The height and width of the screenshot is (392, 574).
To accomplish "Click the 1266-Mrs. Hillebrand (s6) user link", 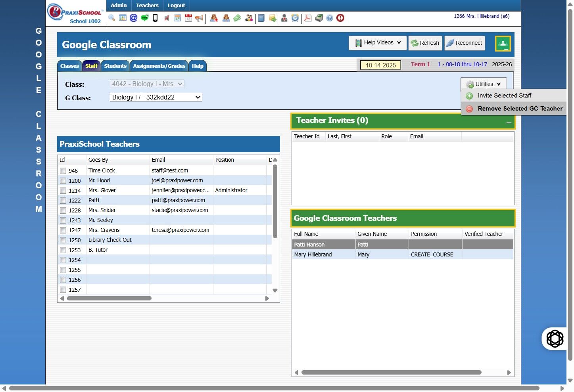I will pos(482,16).
